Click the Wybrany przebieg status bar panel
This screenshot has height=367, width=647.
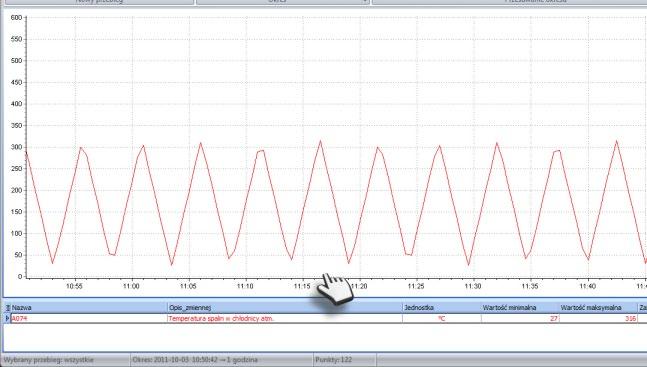66,360
